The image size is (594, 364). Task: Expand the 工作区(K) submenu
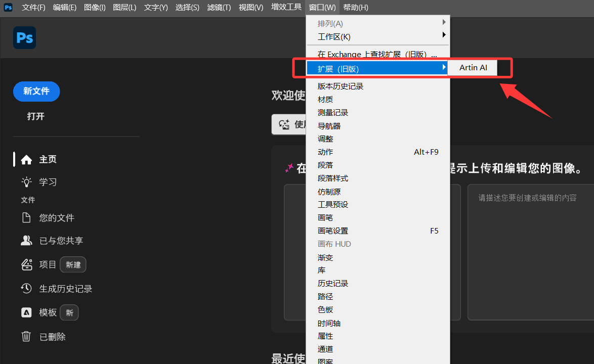click(x=378, y=37)
